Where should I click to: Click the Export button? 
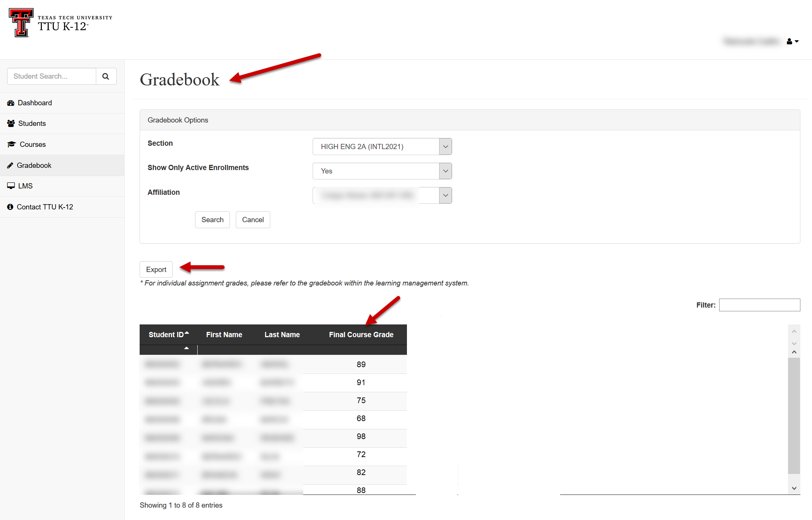pos(156,270)
